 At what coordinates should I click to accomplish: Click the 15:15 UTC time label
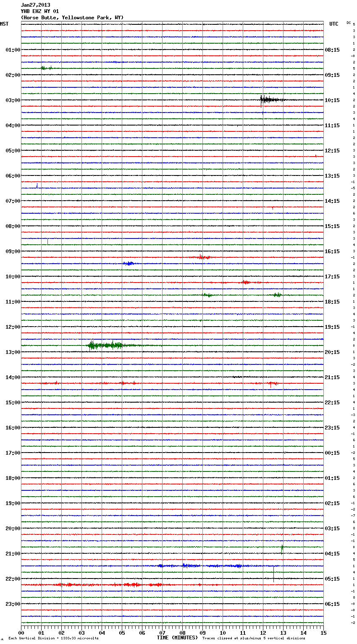(x=332, y=226)
